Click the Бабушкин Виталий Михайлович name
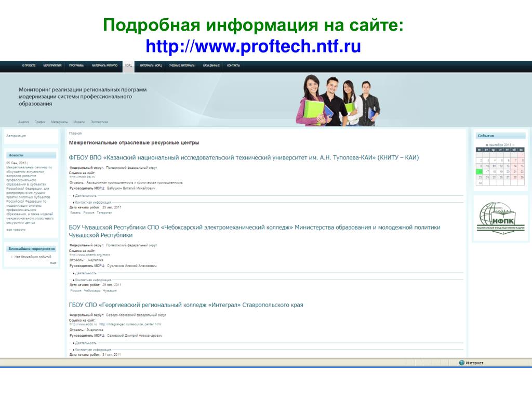Viewport: 532px width, 399px height. tap(131, 188)
